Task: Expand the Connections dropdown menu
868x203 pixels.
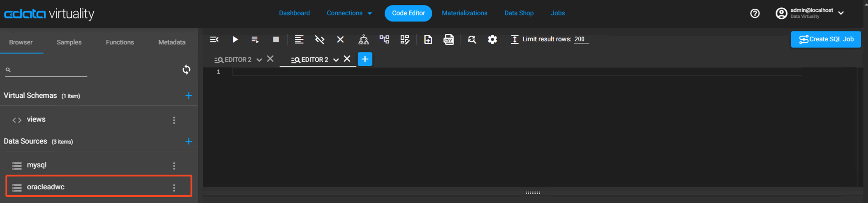Action: (x=349, y=13)
